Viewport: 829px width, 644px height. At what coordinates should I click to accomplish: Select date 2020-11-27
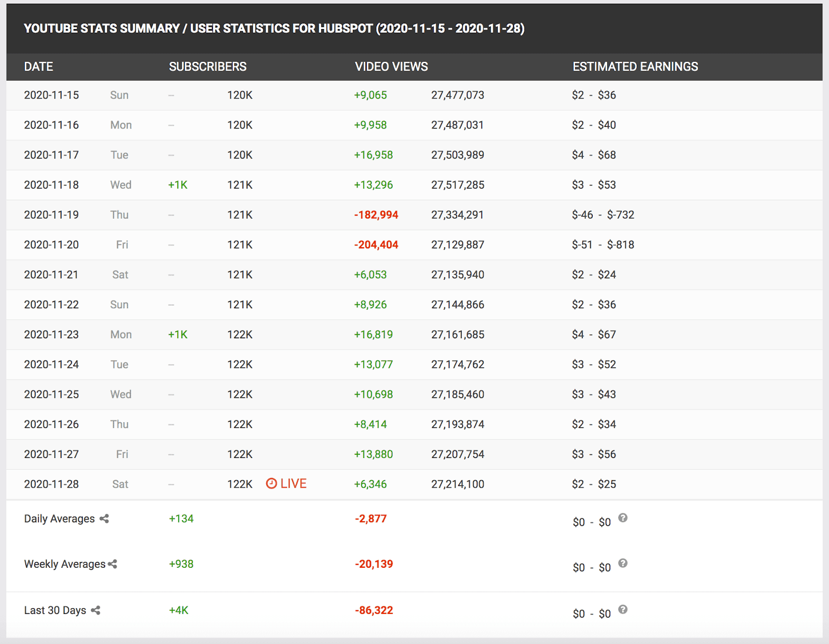(51, 454)
